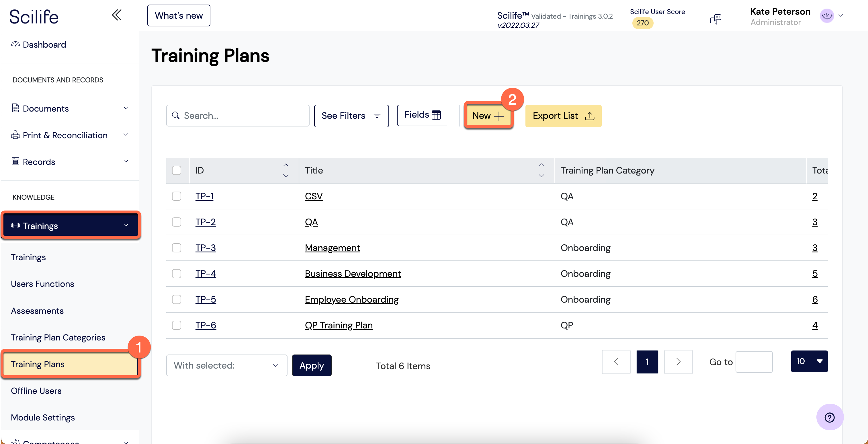The height and width of the screenshot is (444, 868).
Task: Sort table by ID column arrows
Action: click(x=286, y=170)
